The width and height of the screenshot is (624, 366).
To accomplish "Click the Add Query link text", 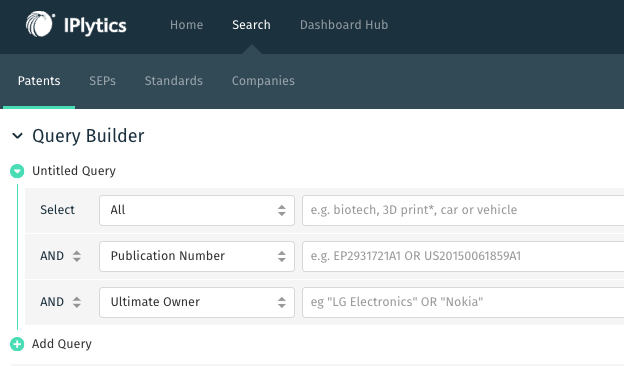I will [x=62, y=344].
